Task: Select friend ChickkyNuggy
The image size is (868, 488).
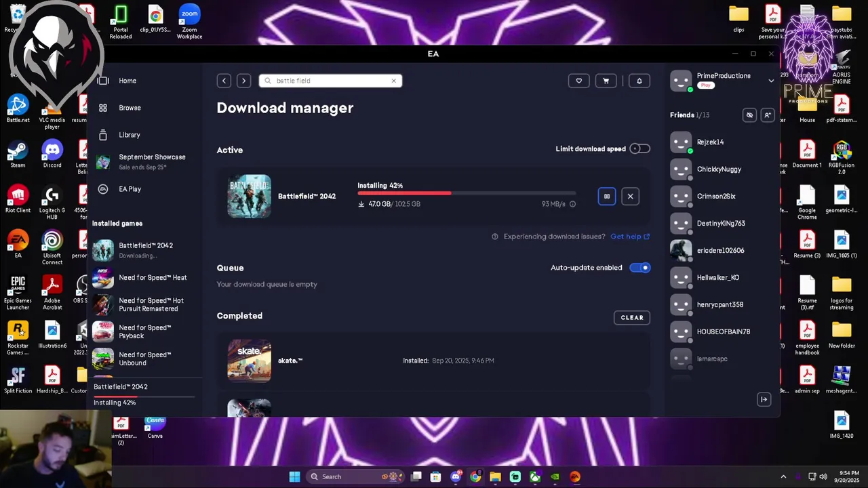Action: pos(722,169)
